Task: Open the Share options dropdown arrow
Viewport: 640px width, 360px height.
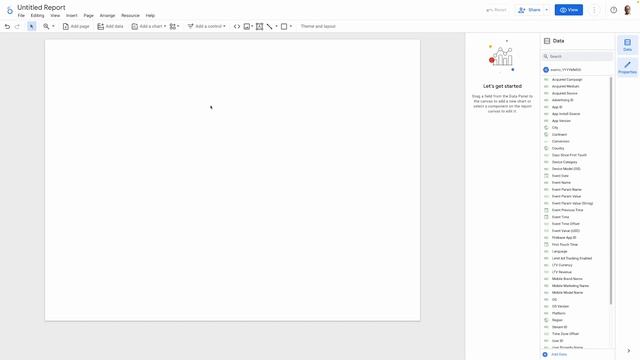Action: coord(547,10)
